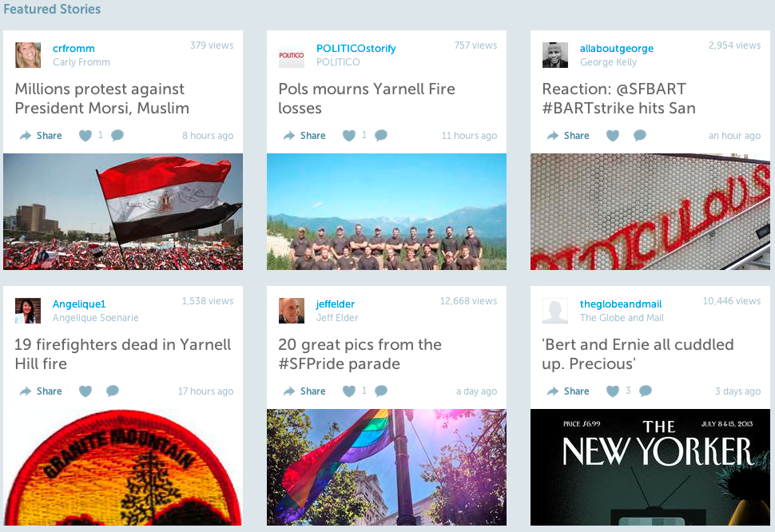The width and height of the screenshot is (775, 532).
Task: Click comment bubble on BARTstrike story
Action: (x=639, y=135)
